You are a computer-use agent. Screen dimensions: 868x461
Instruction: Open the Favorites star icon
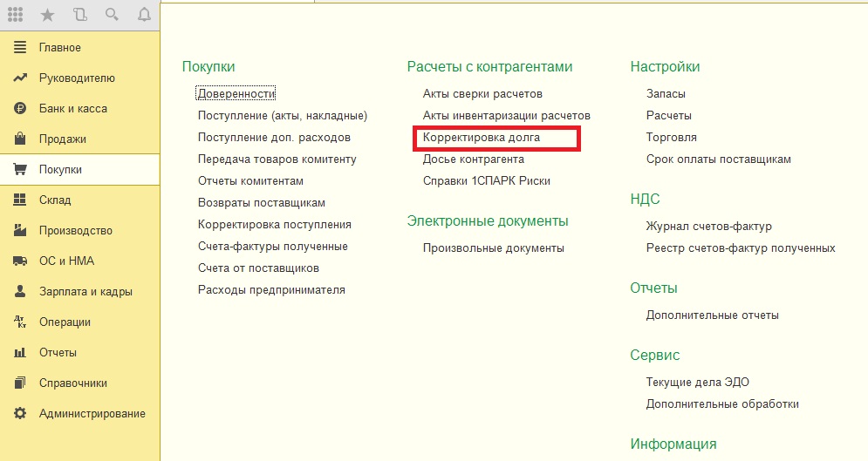48,15
